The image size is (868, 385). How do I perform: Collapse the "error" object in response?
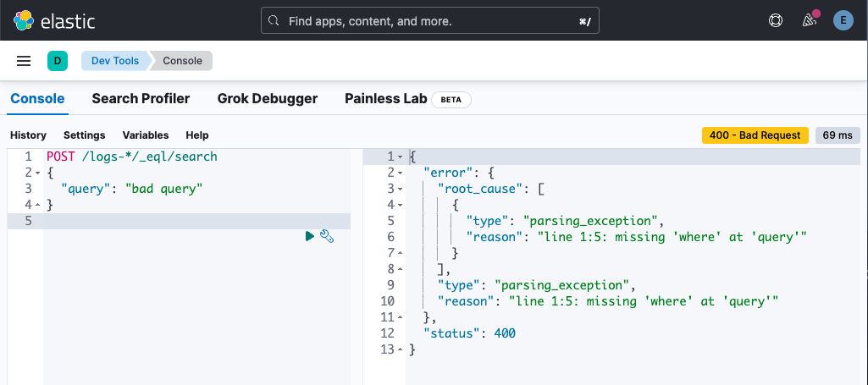[401, 173]
